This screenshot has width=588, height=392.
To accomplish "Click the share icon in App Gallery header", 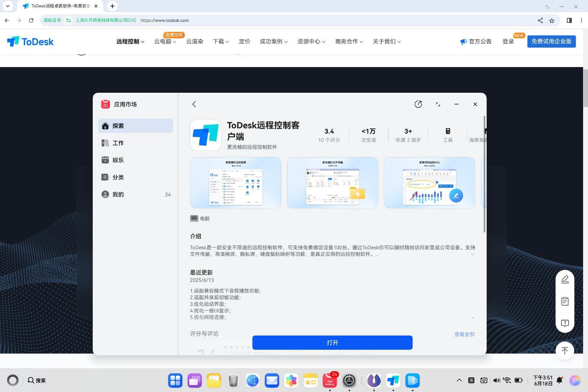I will [418, 104].
